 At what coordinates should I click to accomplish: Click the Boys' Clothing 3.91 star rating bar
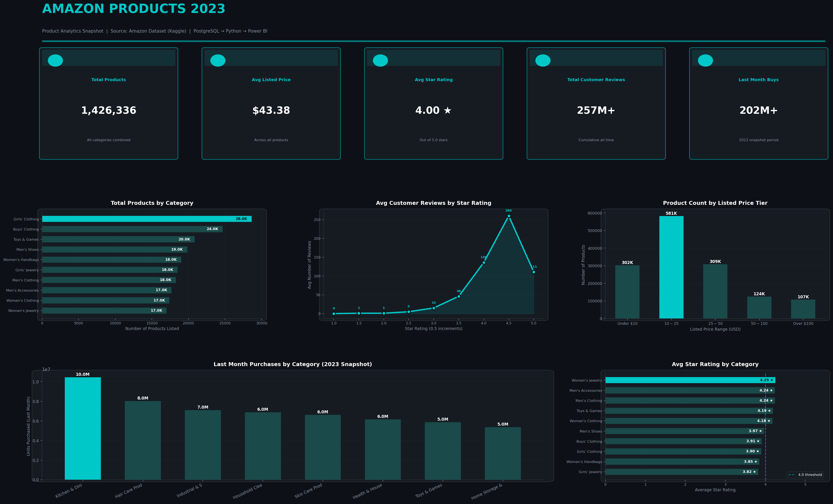pyautogui.click(x=684, y=441)
